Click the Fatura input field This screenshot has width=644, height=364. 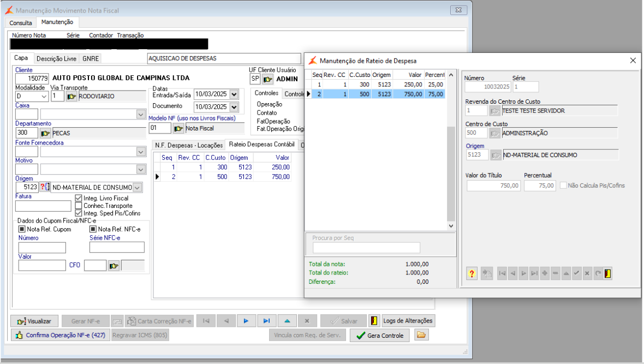(x=43, y=206)
